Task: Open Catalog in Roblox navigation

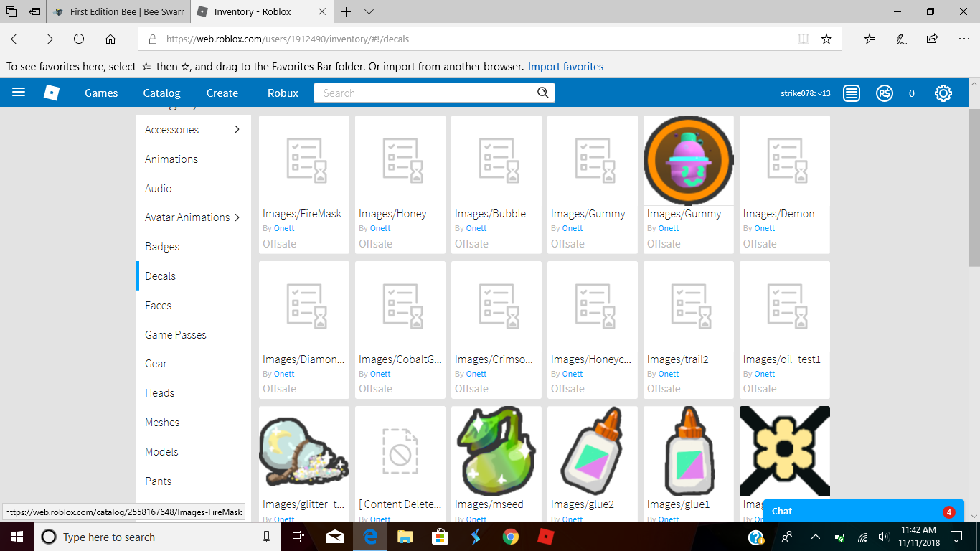Action: click(161, 93)
